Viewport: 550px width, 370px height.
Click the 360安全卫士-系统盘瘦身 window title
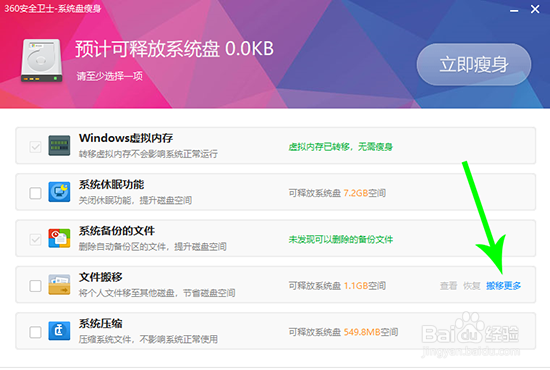point(53,8)
